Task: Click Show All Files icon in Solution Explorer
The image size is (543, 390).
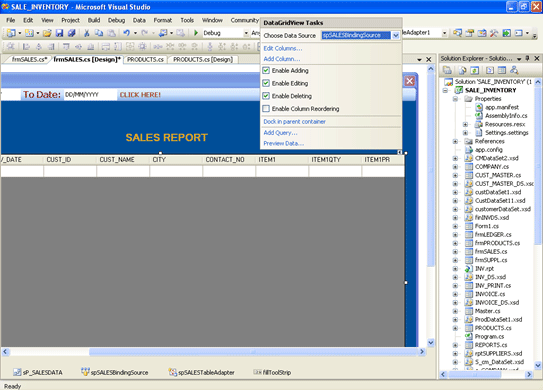Action: [x=463, y=70]
